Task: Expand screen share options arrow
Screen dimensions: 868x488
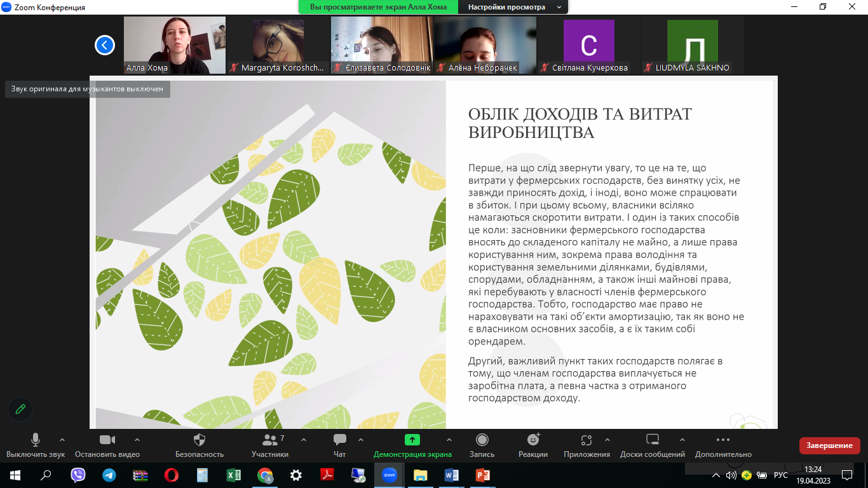Action: tap(449, 440)
